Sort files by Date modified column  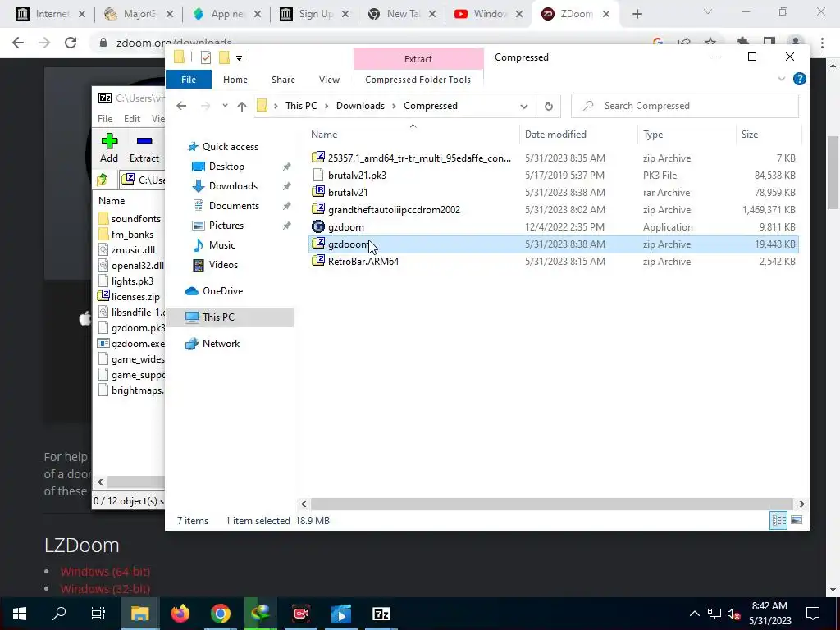[x=578, y=135]
